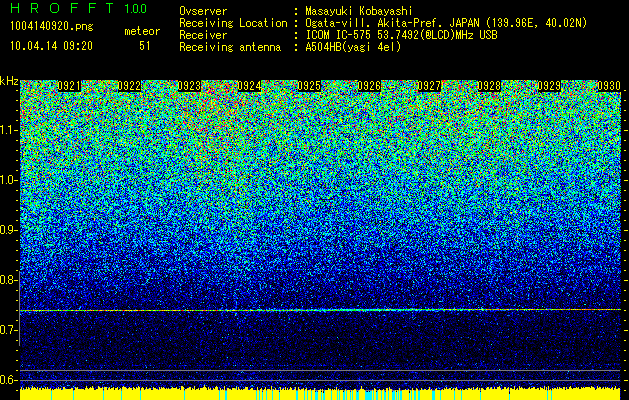Image resolution: width=629 pixels, height=400 pixels.
Task: Click the 0929 time marker label
Action: pos(549,86)
